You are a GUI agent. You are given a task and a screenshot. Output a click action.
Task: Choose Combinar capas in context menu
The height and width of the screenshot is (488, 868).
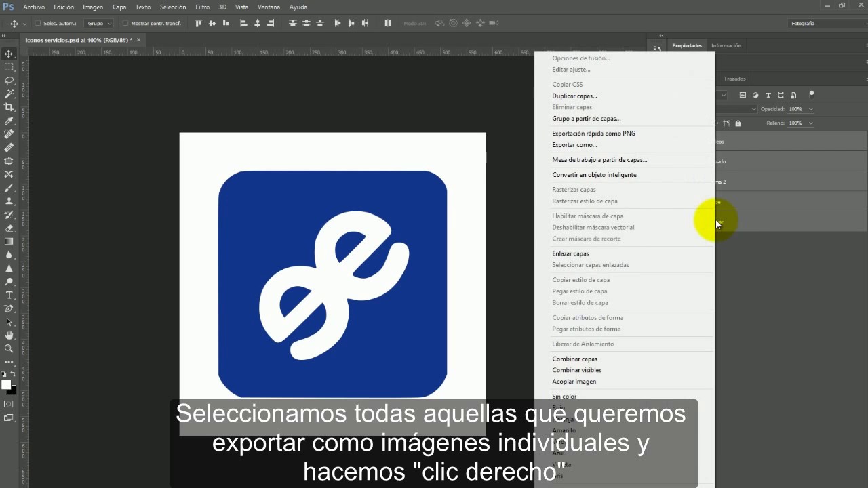click(574, 359)
